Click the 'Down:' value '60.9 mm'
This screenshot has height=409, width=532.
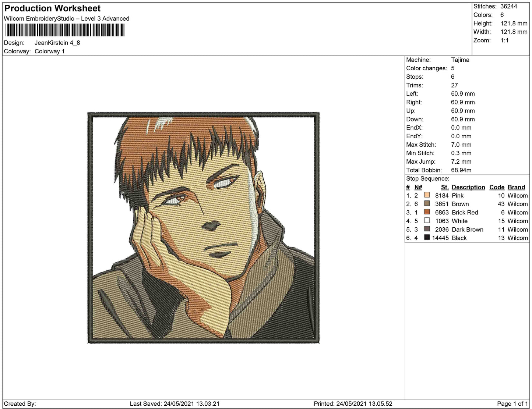[463, 119]
